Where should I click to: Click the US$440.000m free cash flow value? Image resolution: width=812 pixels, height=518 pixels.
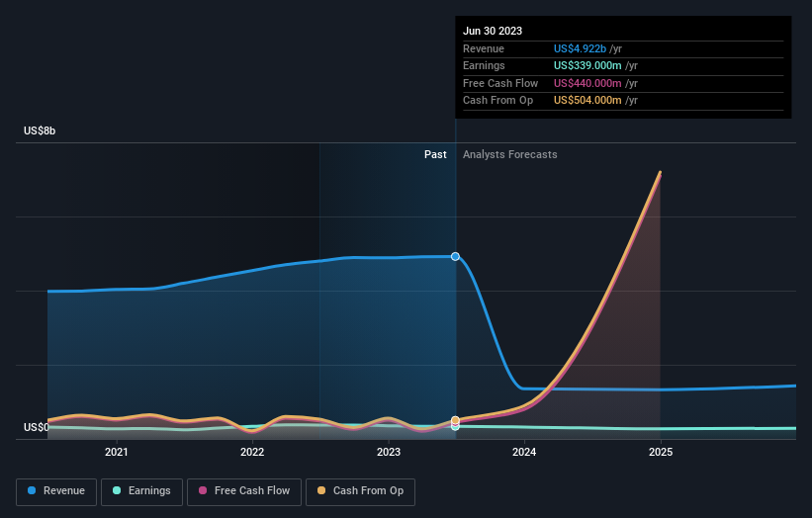(x=587, y=83)
